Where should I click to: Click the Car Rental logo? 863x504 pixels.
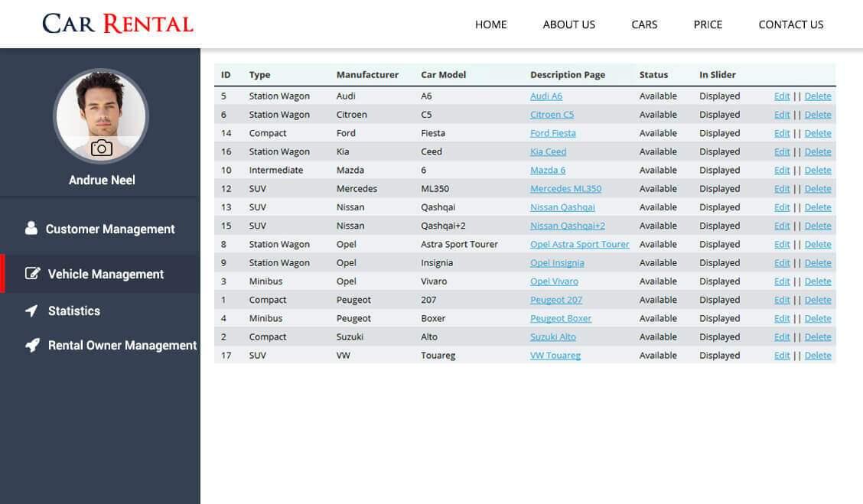pos(118,24)
